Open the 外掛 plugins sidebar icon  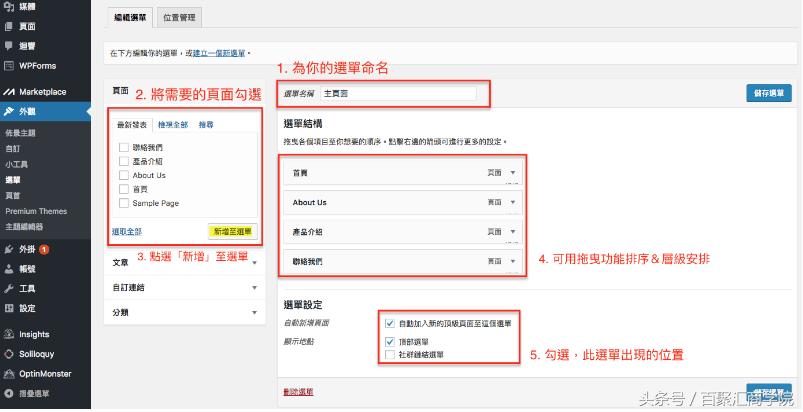tap(9, 249)
